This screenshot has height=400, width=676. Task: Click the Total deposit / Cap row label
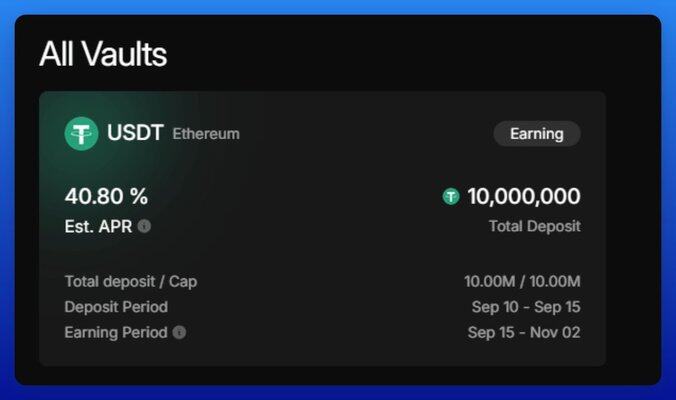[x=131, y=281]
